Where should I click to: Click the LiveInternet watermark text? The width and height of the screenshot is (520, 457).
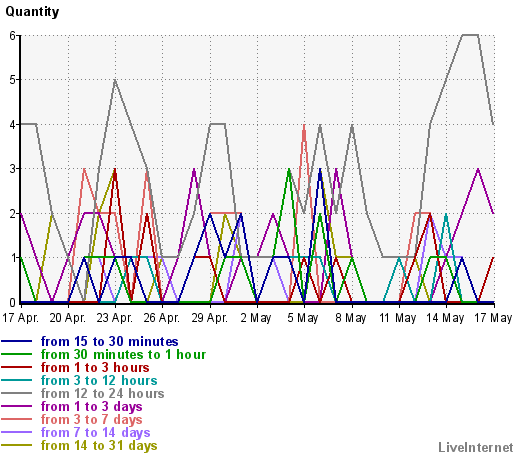476,447
